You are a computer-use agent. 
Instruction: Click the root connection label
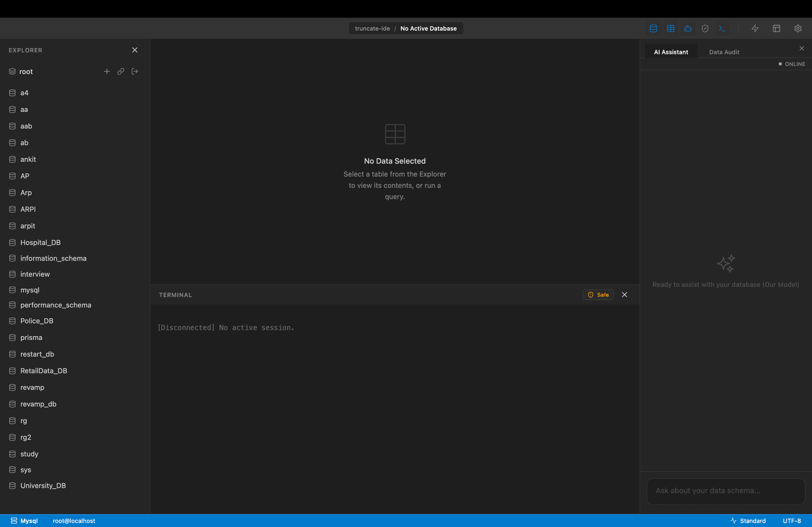pos(26,71)
